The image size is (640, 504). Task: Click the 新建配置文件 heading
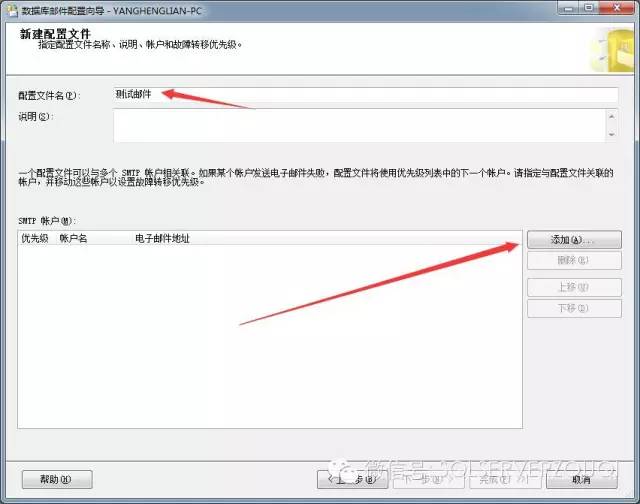click(55, 34)
